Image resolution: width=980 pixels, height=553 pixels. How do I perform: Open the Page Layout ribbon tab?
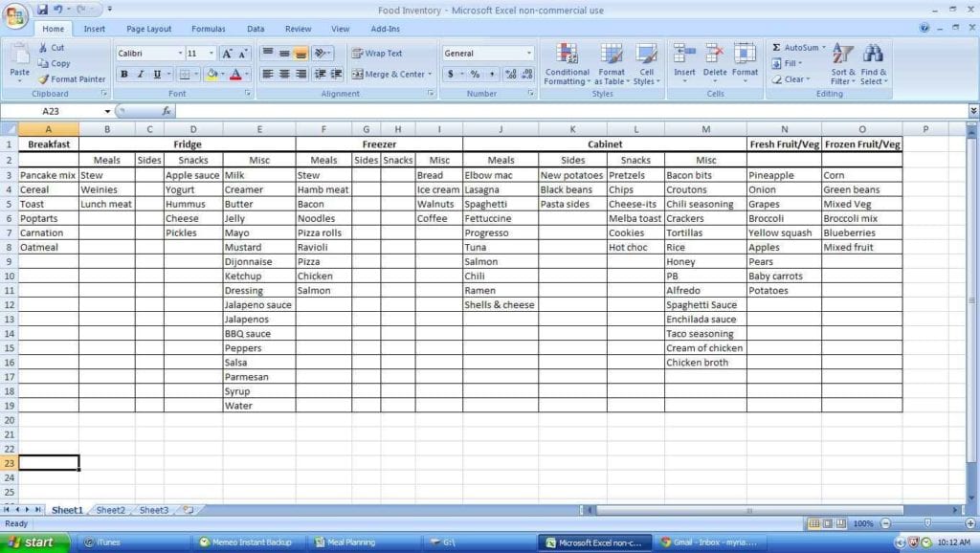click(x=148, y=29)
